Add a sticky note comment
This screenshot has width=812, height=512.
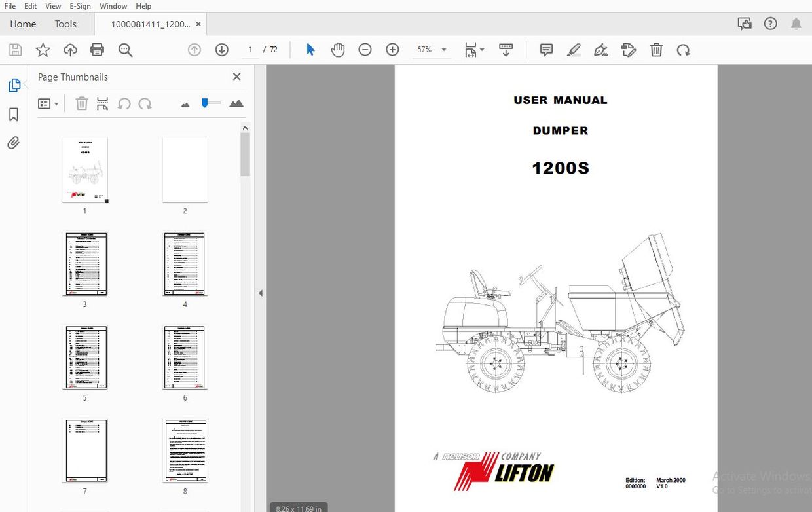click(546, 50)
